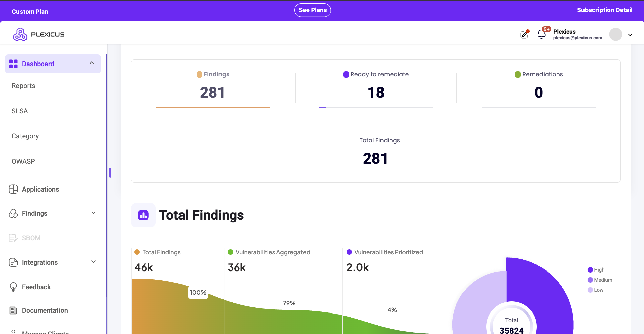Screen dimensions: 644x334
Task: Click the sidebar resize handle
Action: [110, 173]
